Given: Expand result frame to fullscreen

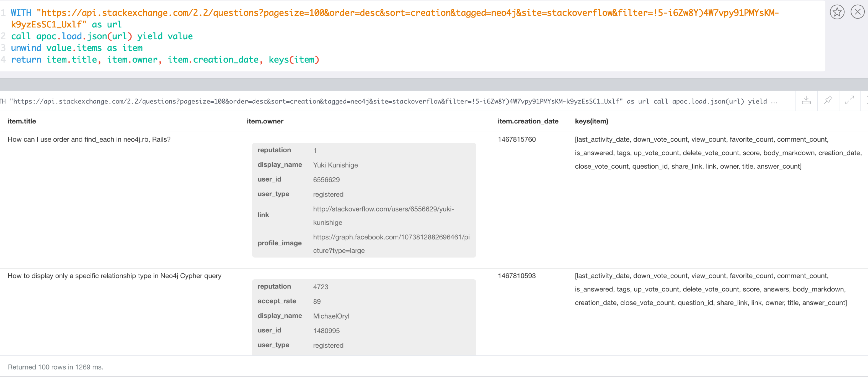Looking at the screenshot, I should click(849, 100).
